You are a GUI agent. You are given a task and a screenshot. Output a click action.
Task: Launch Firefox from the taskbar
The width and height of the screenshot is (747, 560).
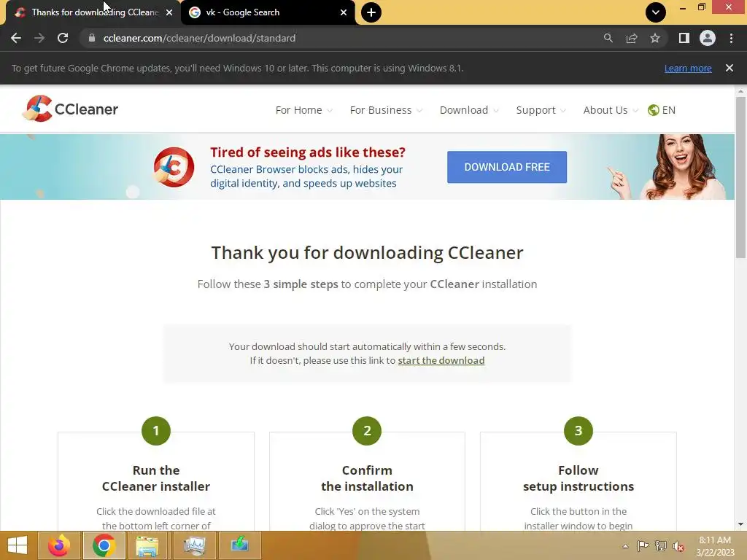click(x=59, y=545)
